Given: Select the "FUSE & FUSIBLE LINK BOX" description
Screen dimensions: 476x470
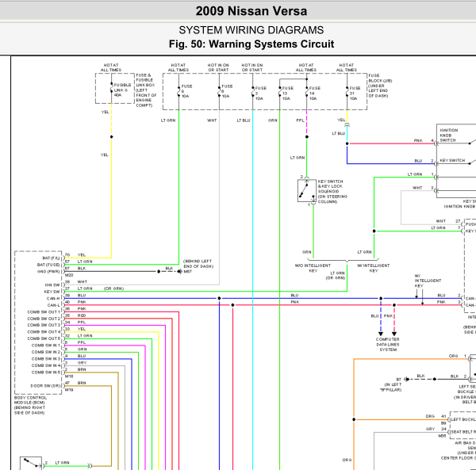Looking at the screenshot, I should (146, 90).
